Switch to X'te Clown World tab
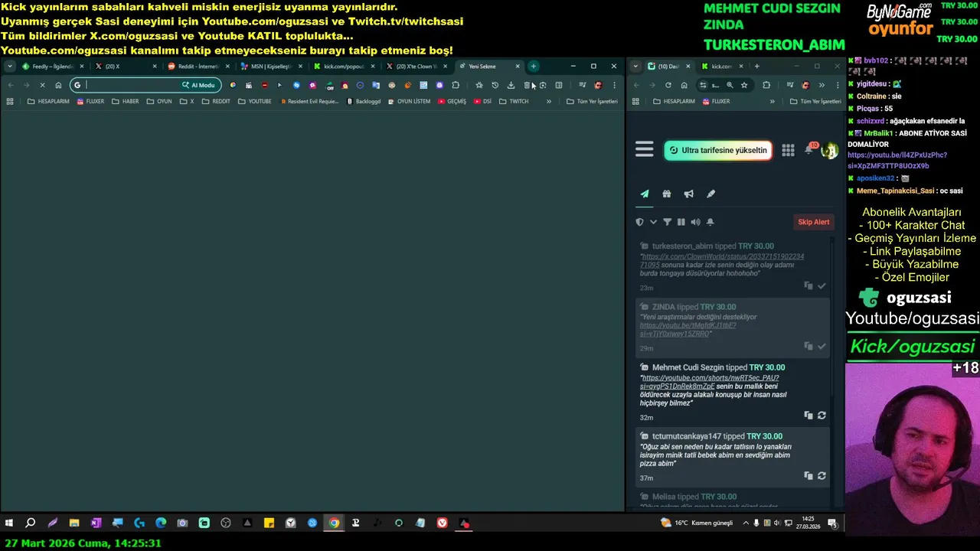Image resolution: width=980 pixels, height=551 pixels. [416, 67]
